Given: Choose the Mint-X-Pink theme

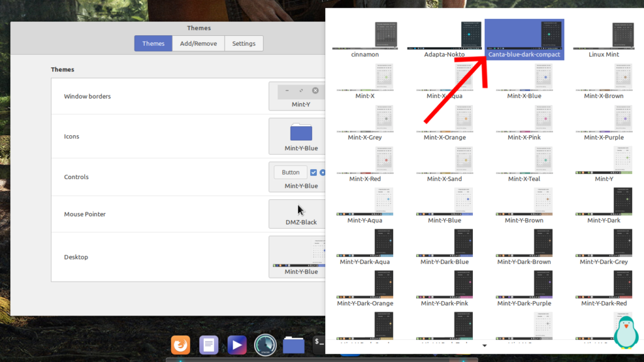Looking at the screenshot, I should click(x=524, y=123).
